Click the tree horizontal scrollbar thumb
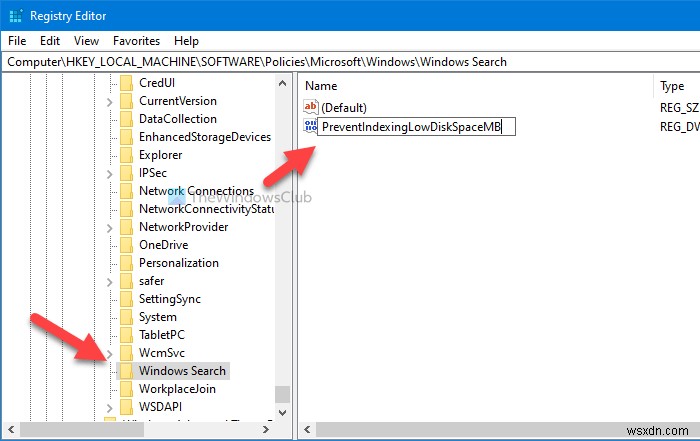Screen dimensions: 700x441 [82, 430]
